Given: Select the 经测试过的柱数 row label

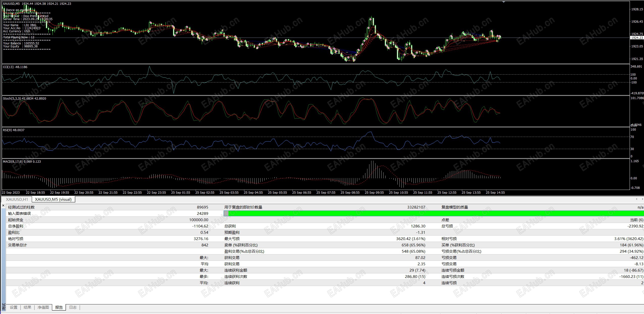Looking at the screenshot, I should point(21,207).
